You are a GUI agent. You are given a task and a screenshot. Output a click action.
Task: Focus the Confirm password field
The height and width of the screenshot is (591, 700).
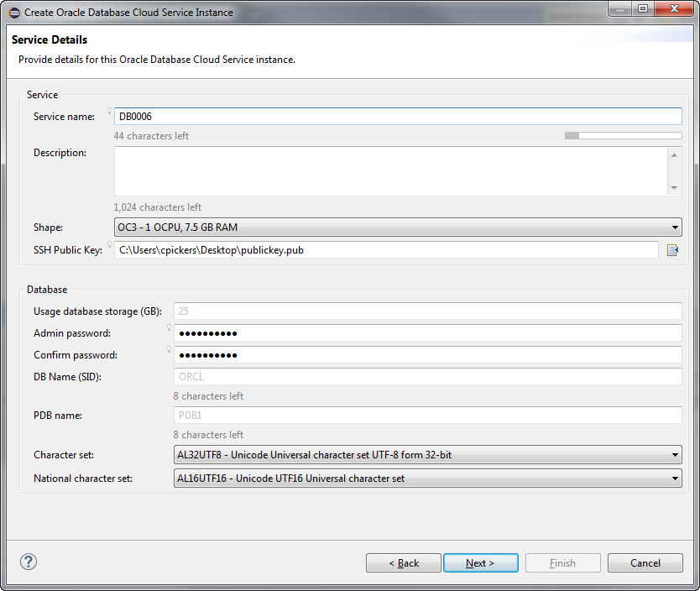click(428, 355)
